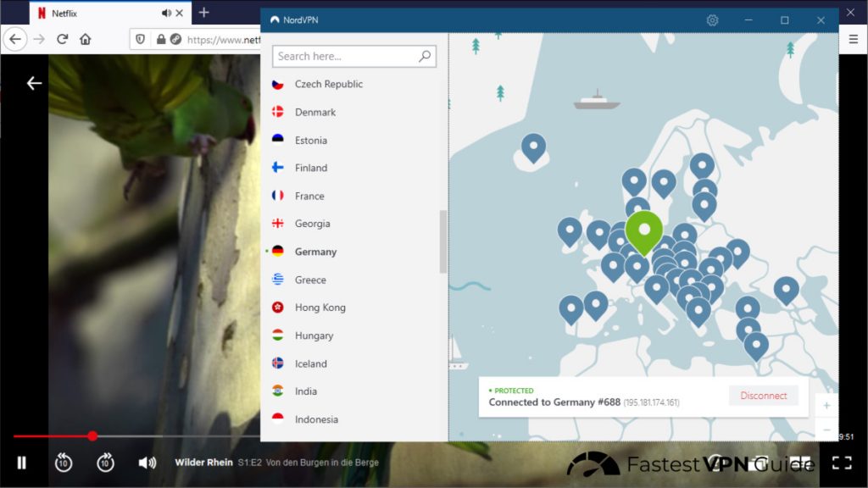Screen dimensions: 868x488
Task: Open NordVPN settings gear icon
Action: (x=712, y=20)
